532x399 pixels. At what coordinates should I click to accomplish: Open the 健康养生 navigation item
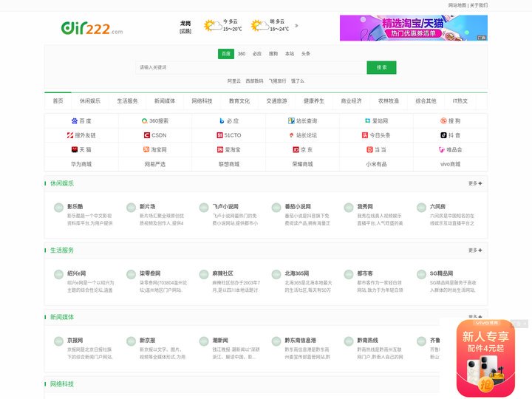pos(314,100)
